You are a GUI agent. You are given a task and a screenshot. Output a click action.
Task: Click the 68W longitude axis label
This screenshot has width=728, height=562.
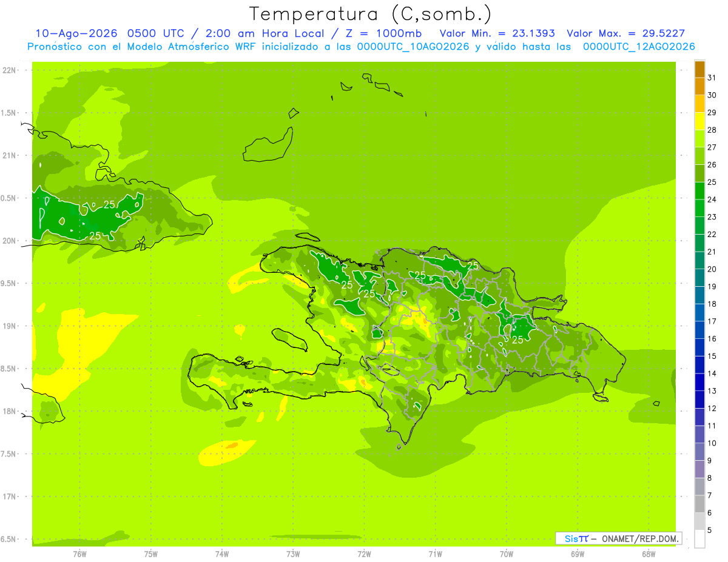coord(648,554)
